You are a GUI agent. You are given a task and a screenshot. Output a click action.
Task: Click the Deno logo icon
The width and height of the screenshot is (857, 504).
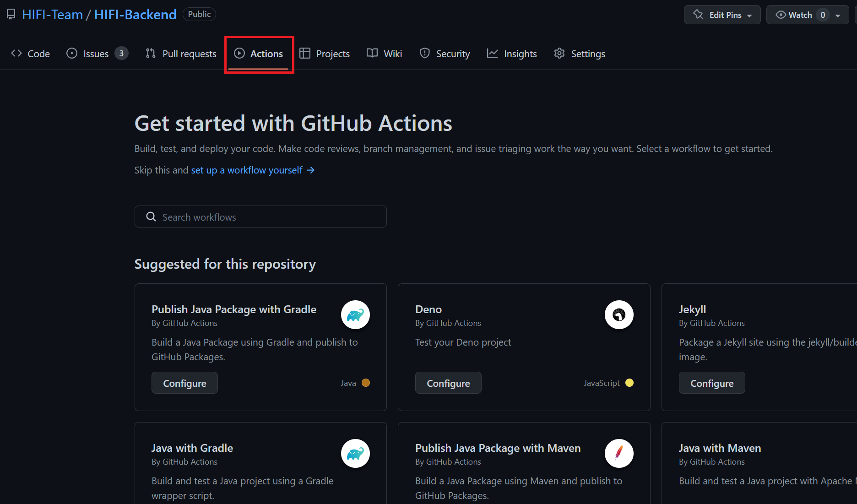click(619, 315)
